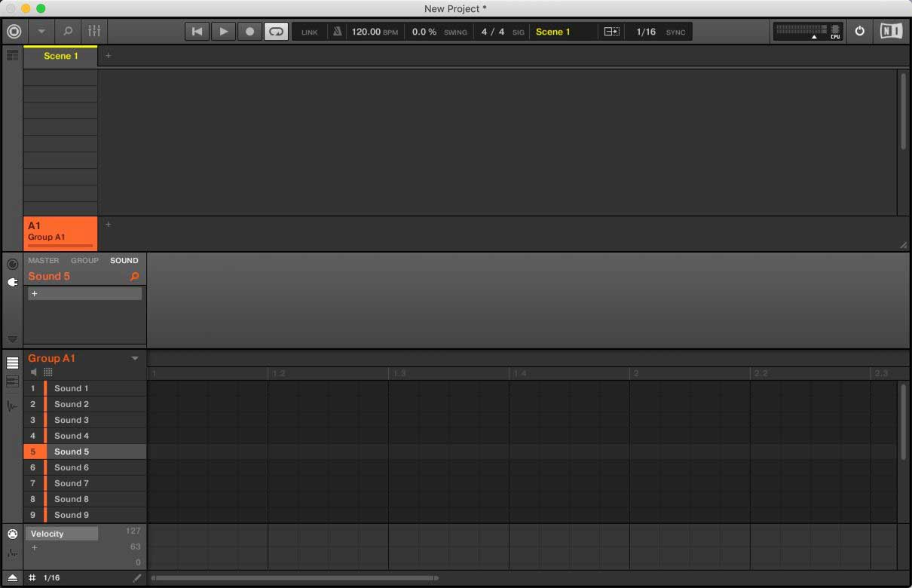Add a modulation lane below Velocity
This screenshot has height=588, width=912.
point(34,547)
